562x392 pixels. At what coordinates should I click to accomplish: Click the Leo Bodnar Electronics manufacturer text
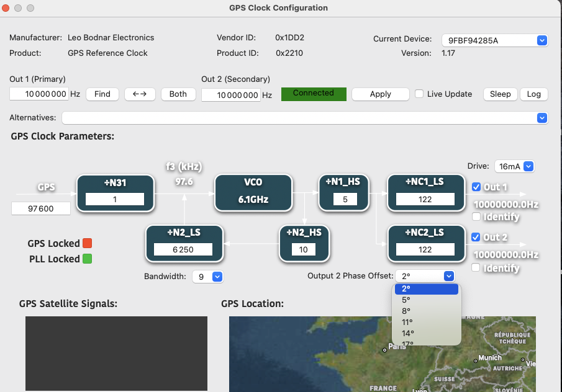[x=111, y=38]
